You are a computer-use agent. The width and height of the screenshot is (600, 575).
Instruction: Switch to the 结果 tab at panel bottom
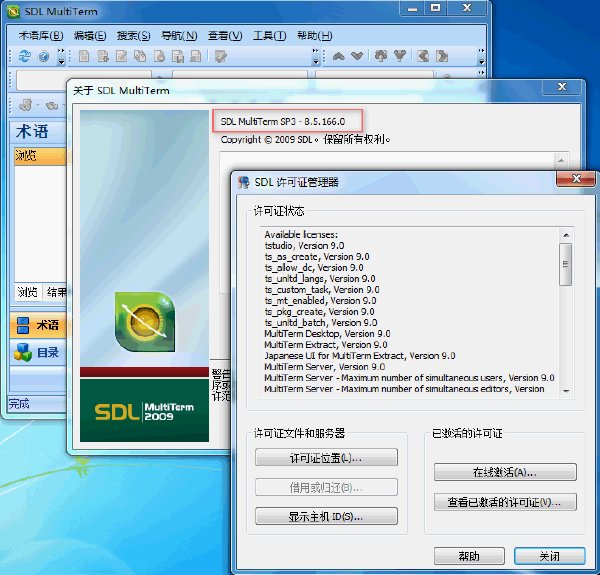click(56, 292)
